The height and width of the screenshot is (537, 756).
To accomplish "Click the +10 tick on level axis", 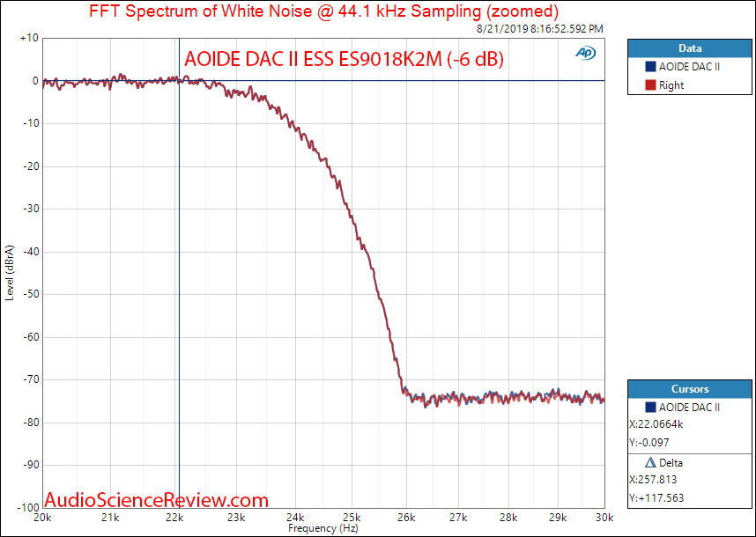I will [x=29, y=38].
